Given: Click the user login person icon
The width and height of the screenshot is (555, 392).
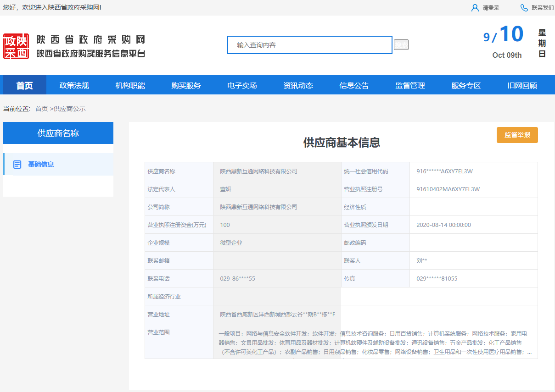Looking at the screenshot, I should (x=475, y=8).
